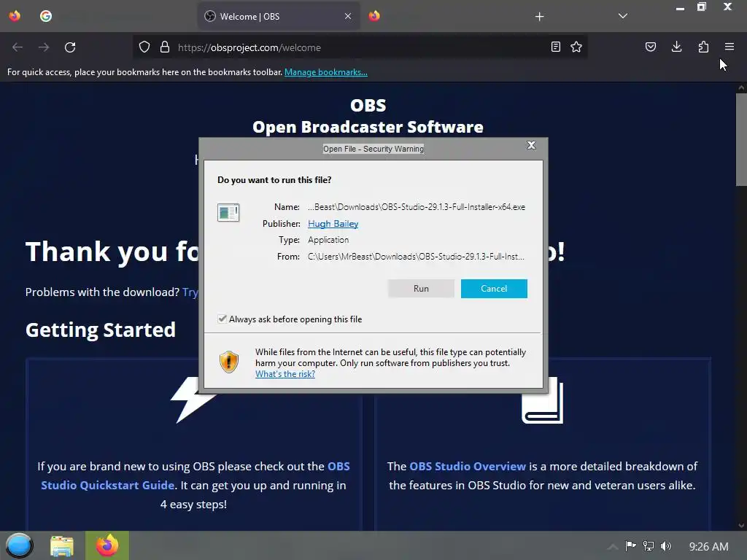Go back to previous page
This screenshot has height=560, width=747.
coord(18,47)
